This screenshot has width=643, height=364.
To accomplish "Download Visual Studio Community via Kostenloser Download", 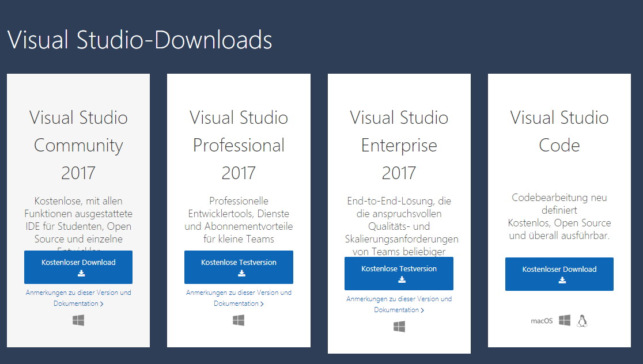I will coord(78,267).
